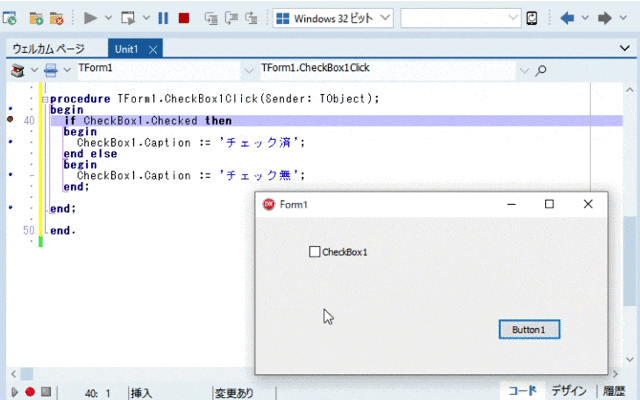Click the 挿入 insert mode indicator
Viewport: 640px width, 400px height.
coord(141,393)
